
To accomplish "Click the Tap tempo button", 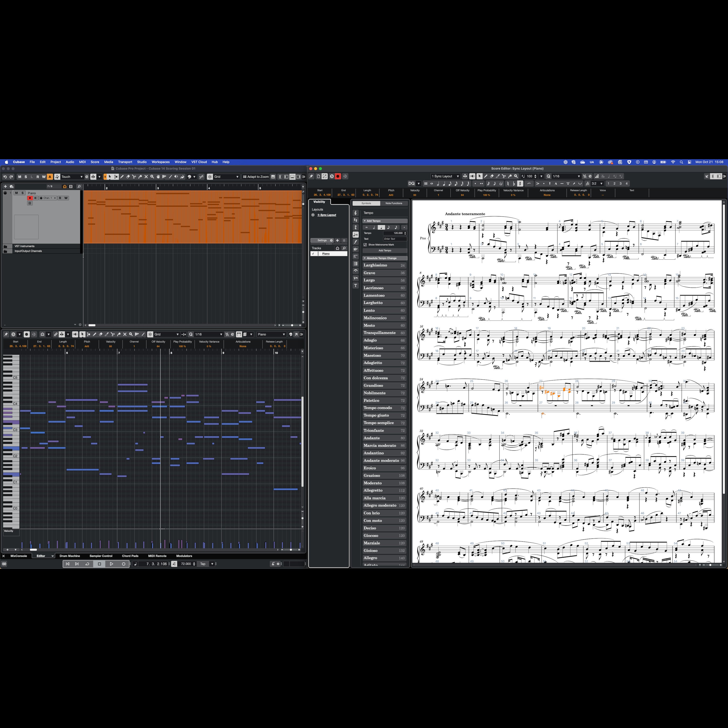I will click(203, 564).
